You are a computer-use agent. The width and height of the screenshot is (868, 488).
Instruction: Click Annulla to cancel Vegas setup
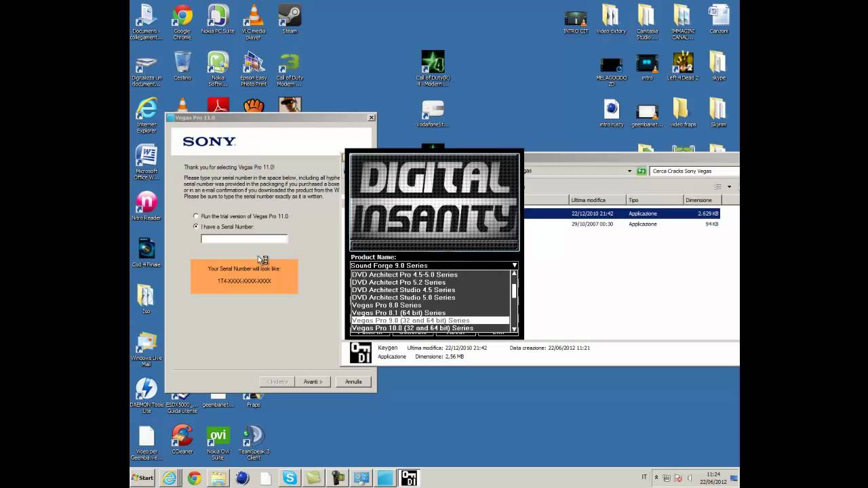pos(353,382)
